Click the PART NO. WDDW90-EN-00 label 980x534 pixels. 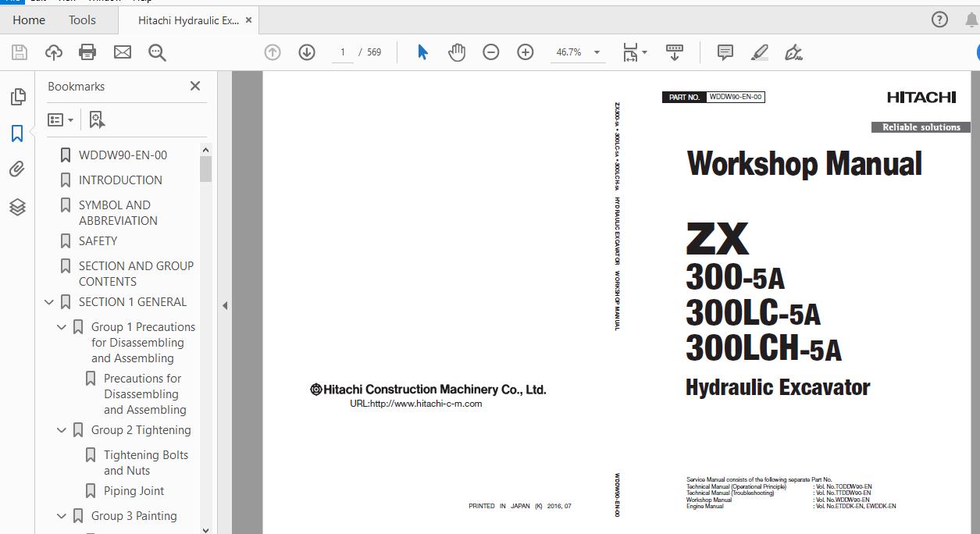point(713,98)
